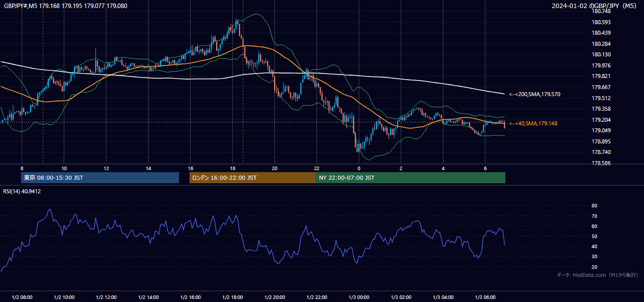Click RSI scale value 50
644x302 pixels.
coord(594,236)
